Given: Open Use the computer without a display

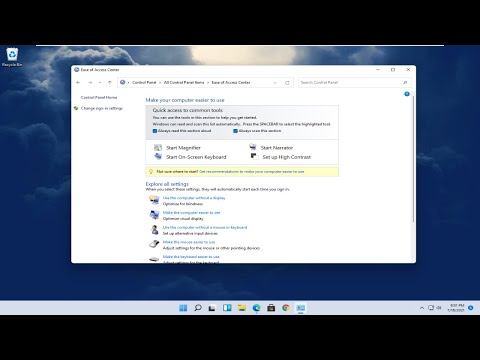Looking at the screenshot, I should point(194,198).
